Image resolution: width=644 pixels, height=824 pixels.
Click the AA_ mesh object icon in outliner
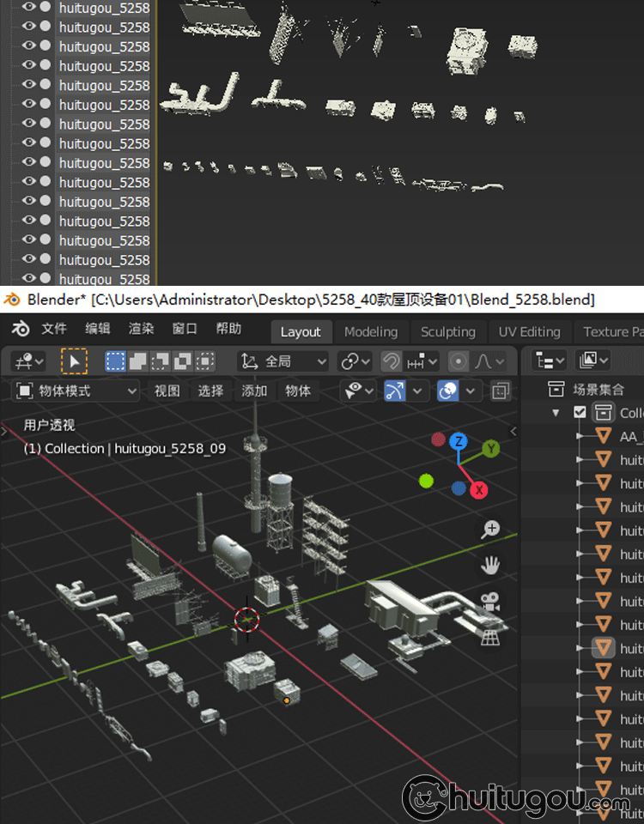[x=604, y=436]
